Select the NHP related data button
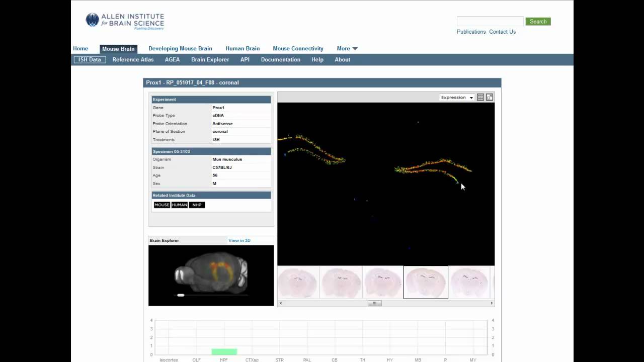 tap(196, 205)
